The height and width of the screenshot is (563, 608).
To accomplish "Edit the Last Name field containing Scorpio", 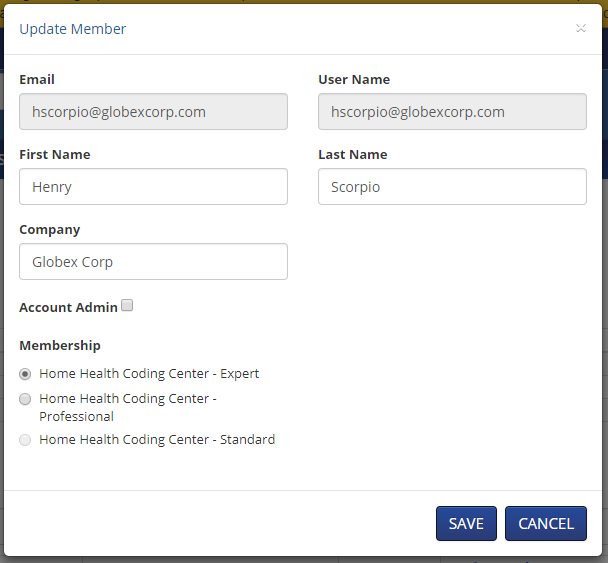I will coord(452,187).
